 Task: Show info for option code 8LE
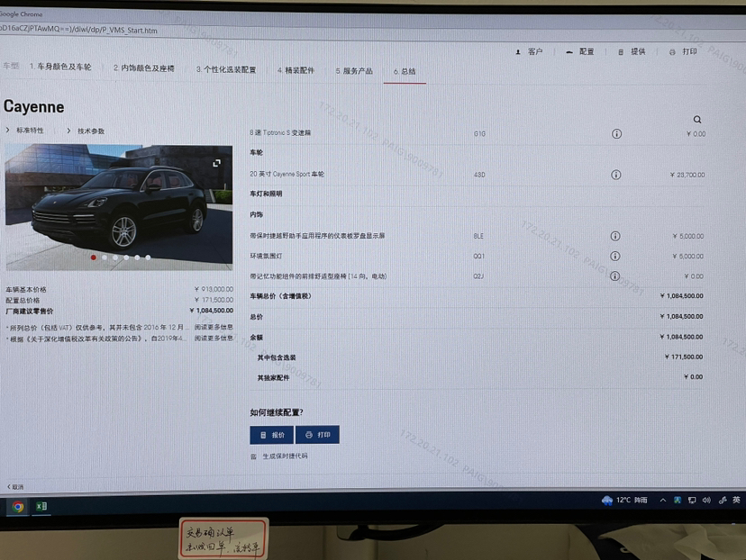(615, 236)
